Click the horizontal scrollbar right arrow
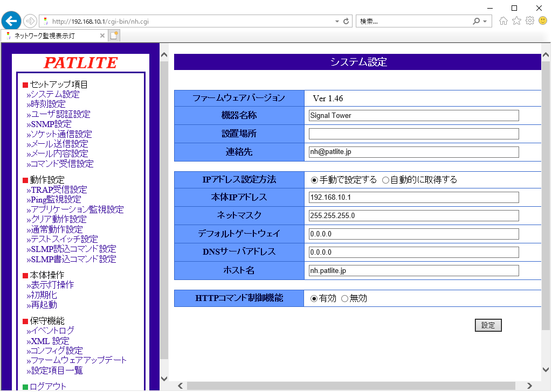 [529, 386]
